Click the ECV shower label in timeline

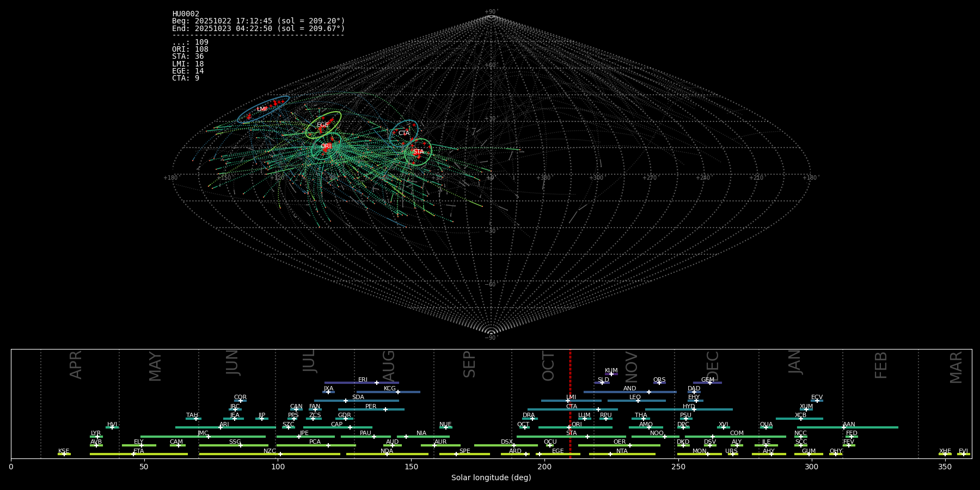(x=817, y=397)
